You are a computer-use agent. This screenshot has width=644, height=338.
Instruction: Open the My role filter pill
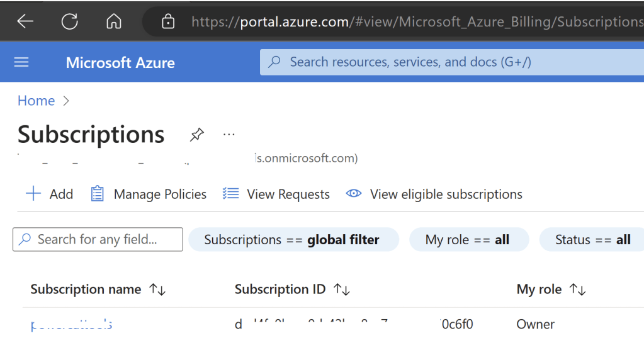tap(468, 240)
